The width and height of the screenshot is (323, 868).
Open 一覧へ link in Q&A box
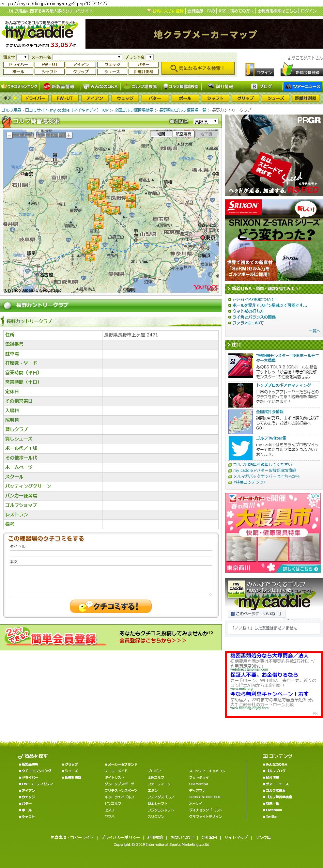click(314, 331)
